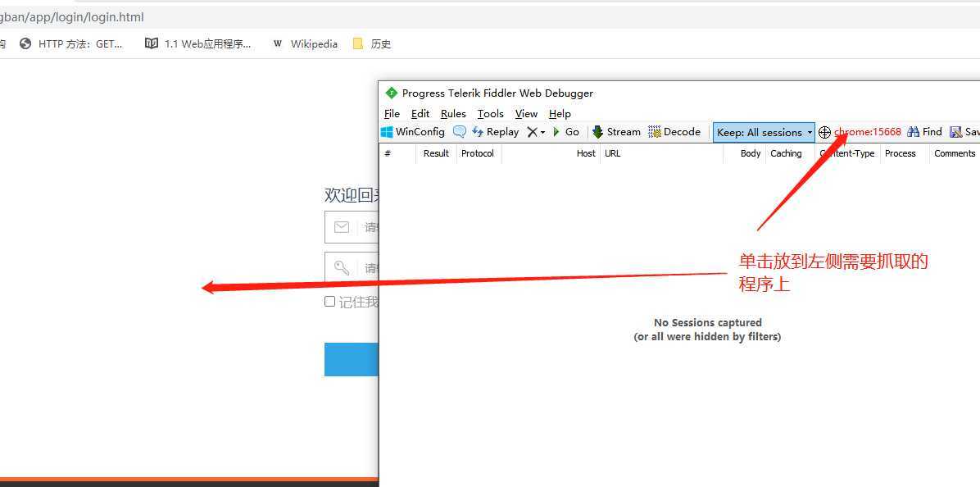Sort sessions by Protocol column
This screenshot has width=980, height=487.
pos(479,154)
